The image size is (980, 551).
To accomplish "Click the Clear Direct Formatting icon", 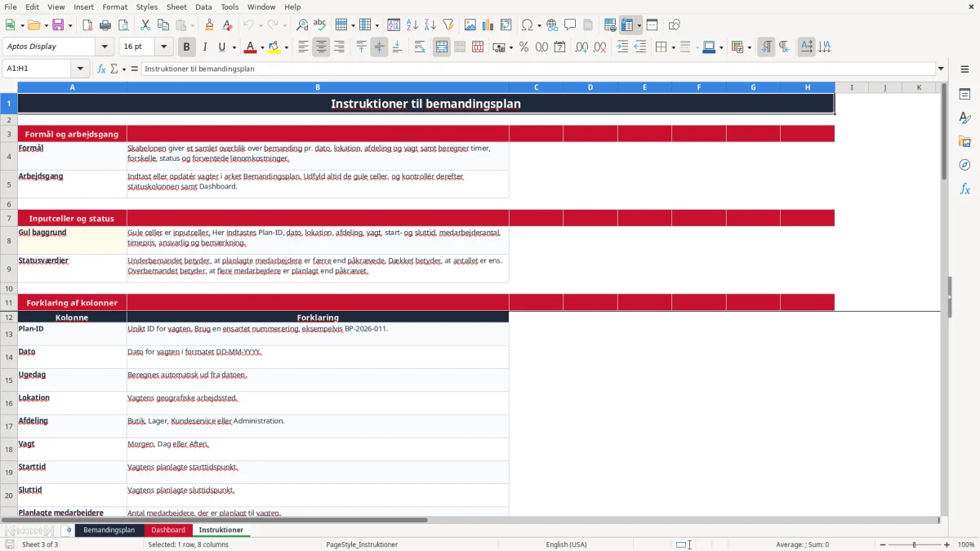I will (x=227, y=25).
